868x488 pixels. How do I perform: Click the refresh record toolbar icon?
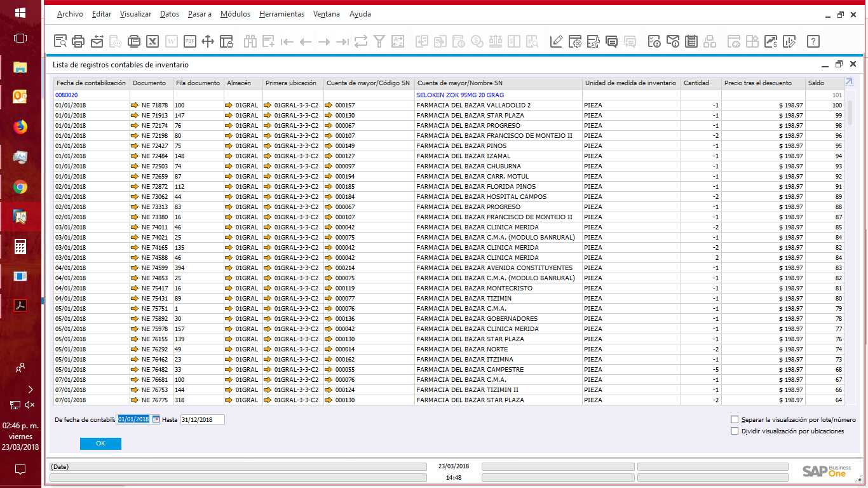[x=361, y=42]
